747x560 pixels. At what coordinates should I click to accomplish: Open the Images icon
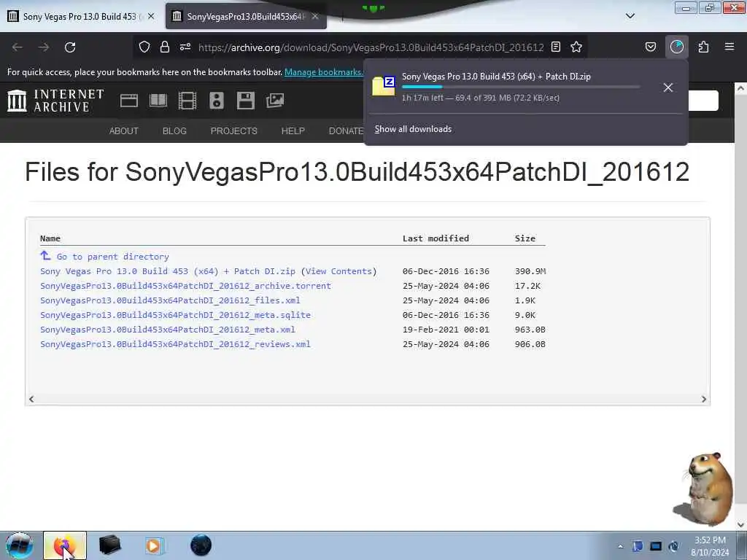coord(275,101)
